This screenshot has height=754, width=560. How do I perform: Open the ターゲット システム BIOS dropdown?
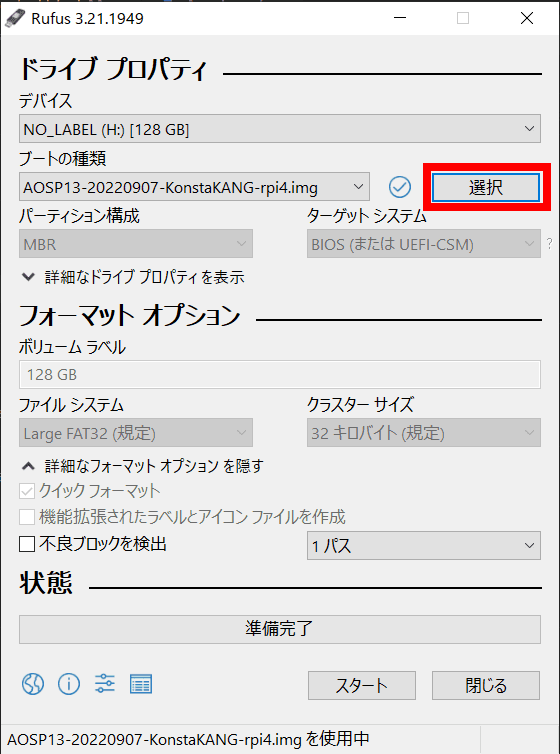click(x=424, y=244)
